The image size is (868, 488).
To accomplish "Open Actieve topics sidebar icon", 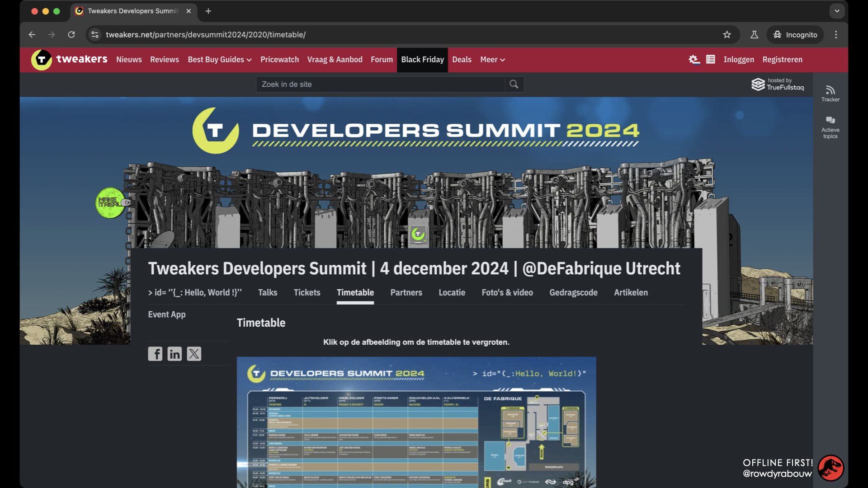I will coord(830,127).
